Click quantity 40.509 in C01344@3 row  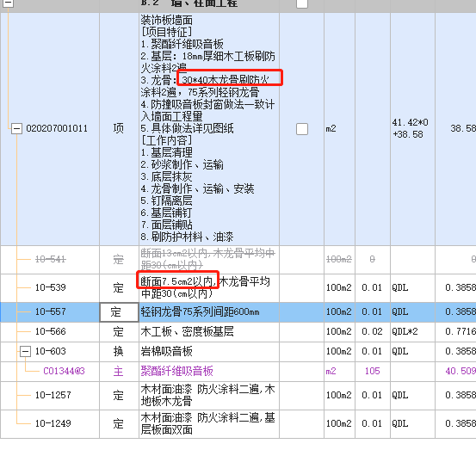click(461, 371)
